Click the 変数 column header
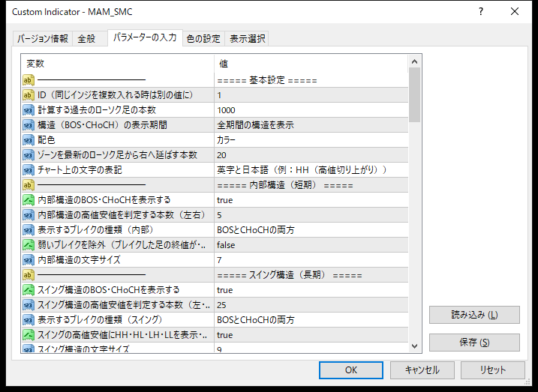 (118, 64)
